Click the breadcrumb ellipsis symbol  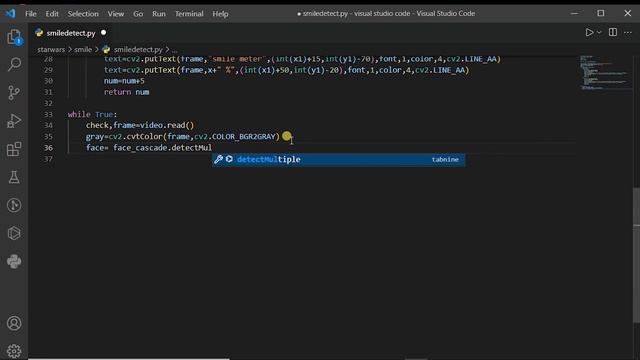pos(174,50)
